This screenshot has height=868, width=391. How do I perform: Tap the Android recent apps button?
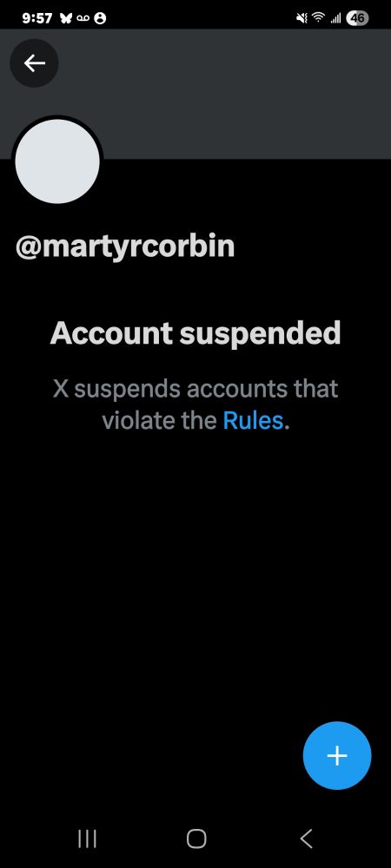[x=87, y=838]
